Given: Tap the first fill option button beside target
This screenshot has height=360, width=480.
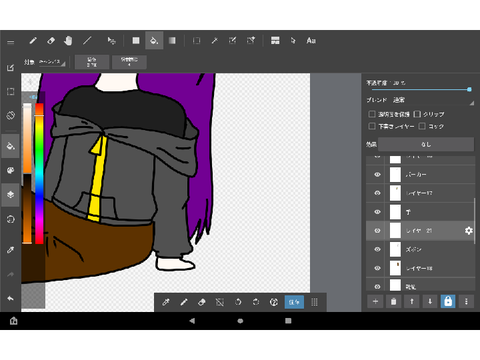Looking at the screenshot, I should pos(92,62).
